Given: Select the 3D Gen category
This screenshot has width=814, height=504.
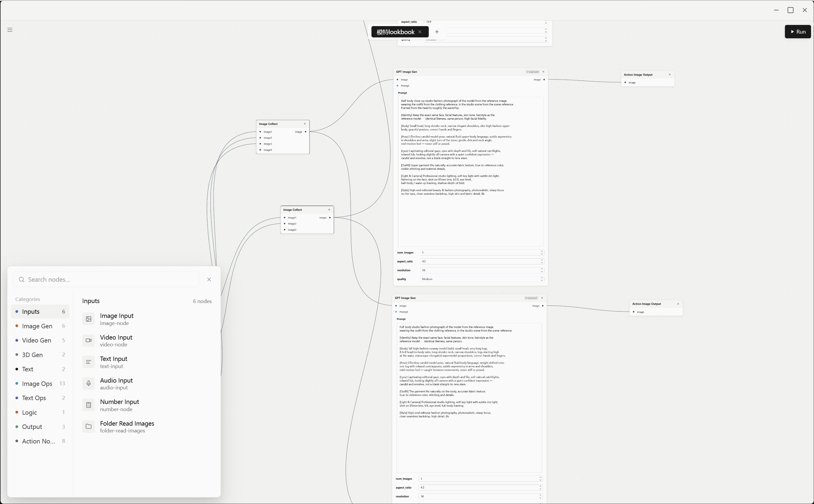Looking at the screenshot, I should pos(40,355).
